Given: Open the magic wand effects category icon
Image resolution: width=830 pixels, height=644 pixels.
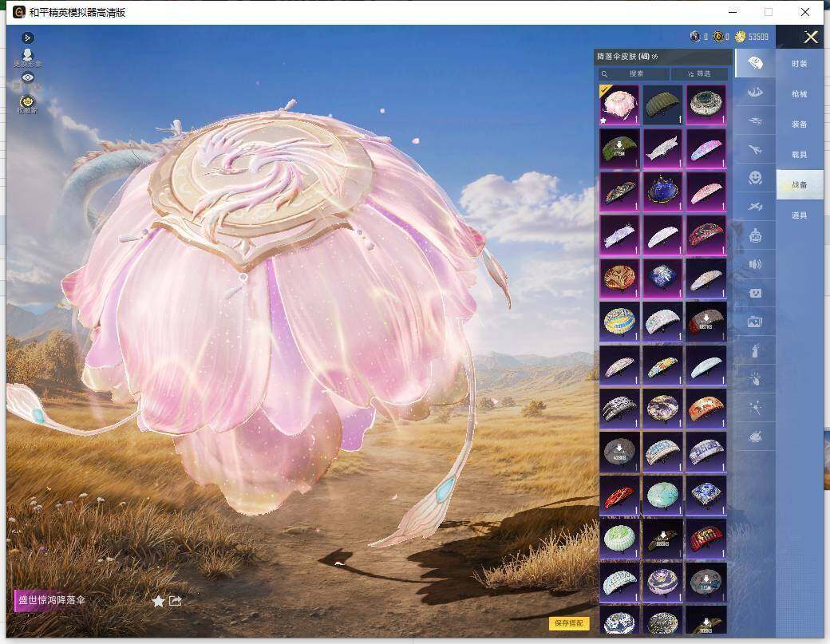Looking at the screenshot, I should pos(755,408).
